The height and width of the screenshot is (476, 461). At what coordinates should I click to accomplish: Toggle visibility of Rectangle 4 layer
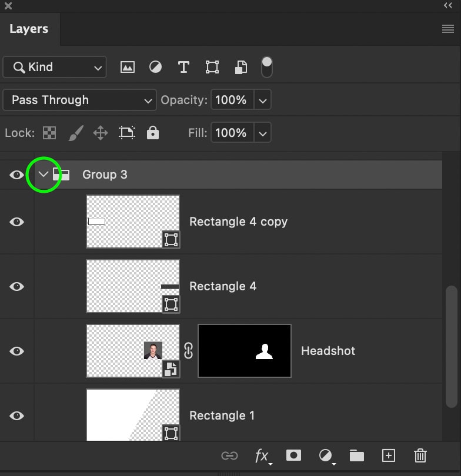[16, 286]
